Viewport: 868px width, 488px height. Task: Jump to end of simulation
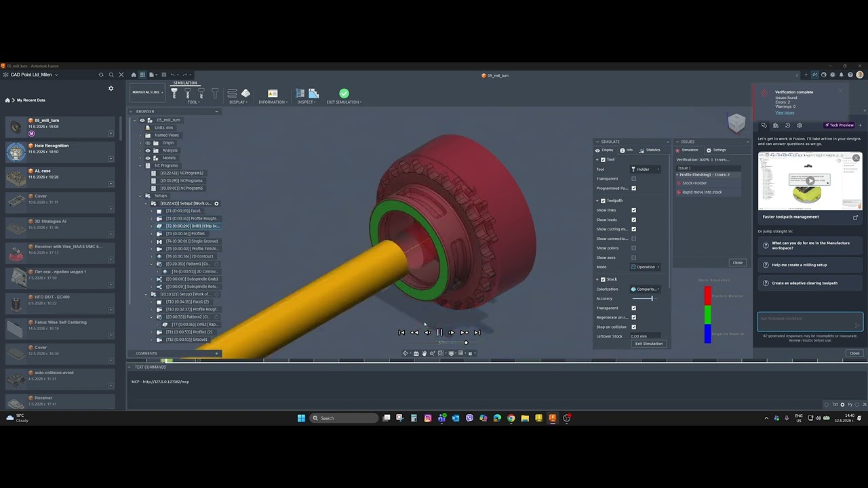point(477,332)
